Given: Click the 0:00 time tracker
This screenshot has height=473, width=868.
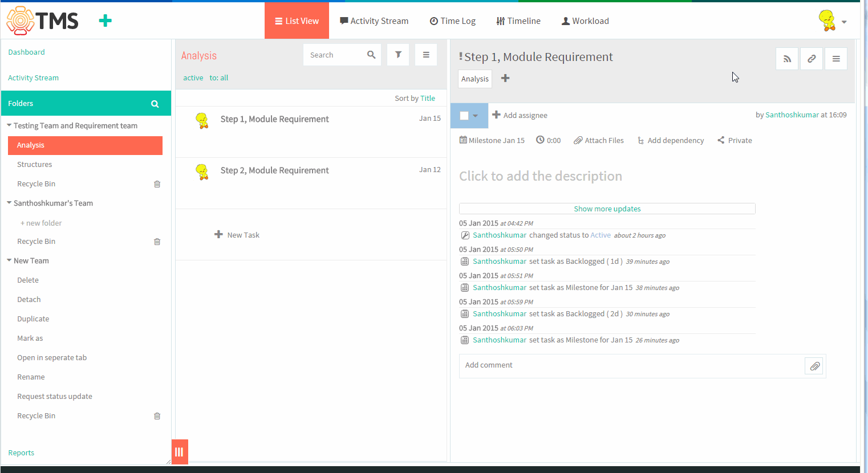Looking at the screenshot, I should click(x=548, y=140).
